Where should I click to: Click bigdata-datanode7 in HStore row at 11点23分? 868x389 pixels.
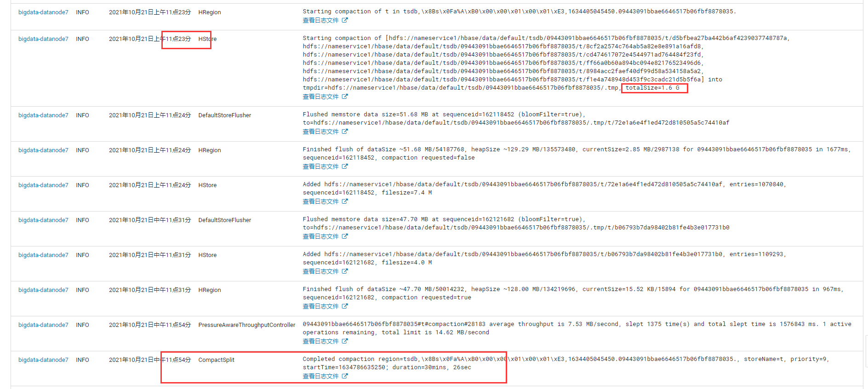point(43,39)
